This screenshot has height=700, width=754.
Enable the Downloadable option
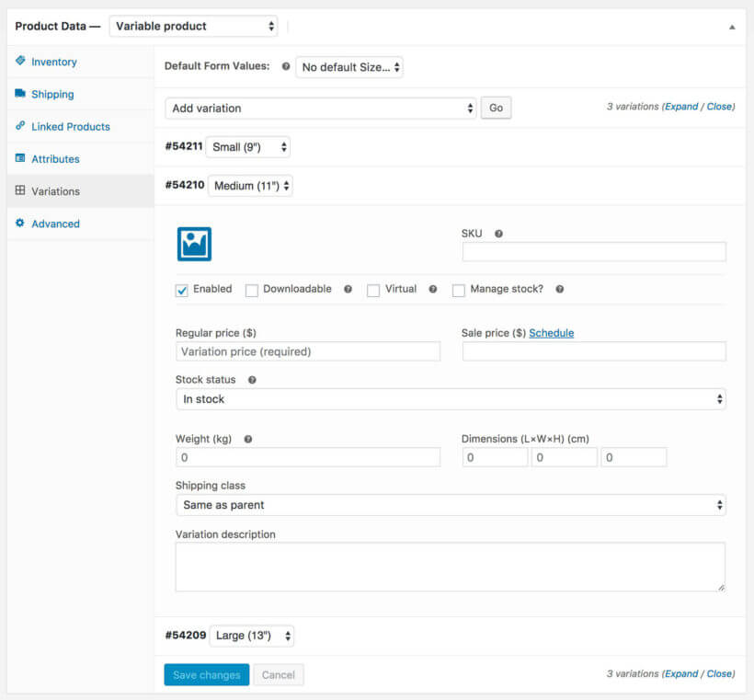tap(252, 290)
